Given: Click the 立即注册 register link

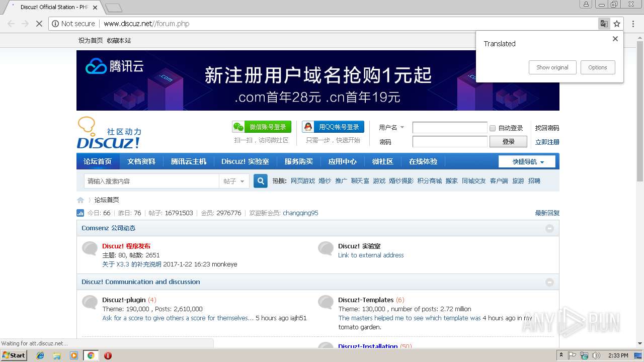Looking at the screenshot, I should (x=547, y=142).
